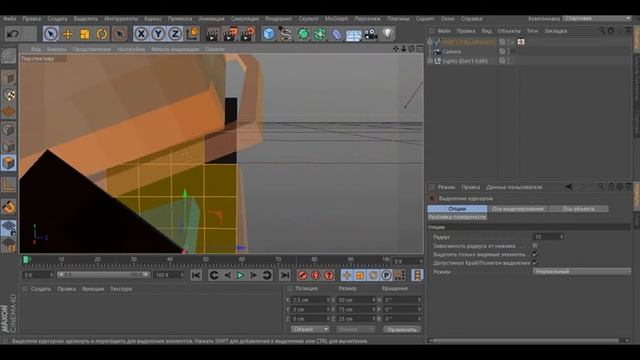This screenshot has height=360, width=640.
Task: Switch to Modeling Axis tab
Action: 518,209
